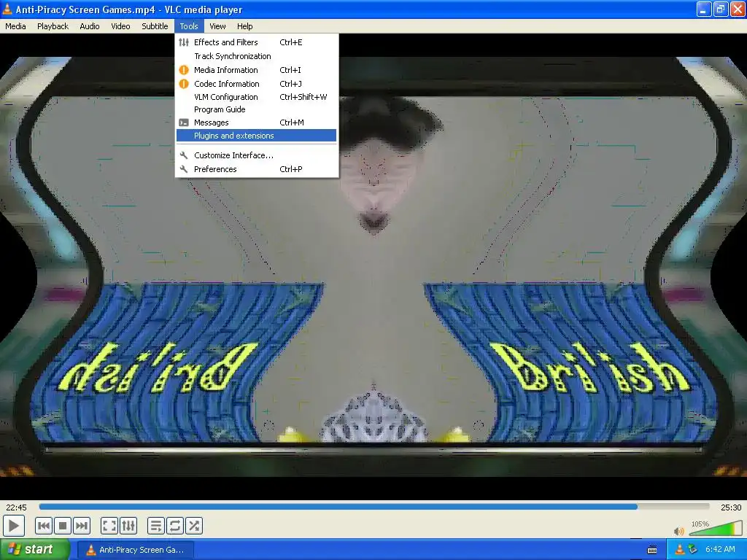The height and width of the screenshot is (560, 747).
Task: Seek on the playback progress bar
Action: [x=374, y=507]
